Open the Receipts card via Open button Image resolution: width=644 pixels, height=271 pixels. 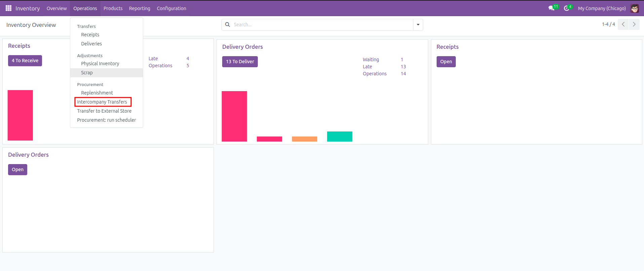[446, 62]
